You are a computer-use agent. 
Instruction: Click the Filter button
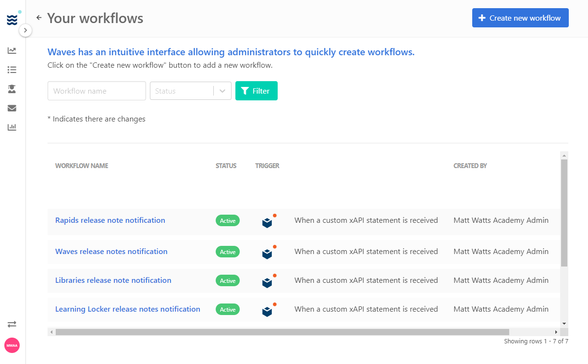tap(257, 91)
